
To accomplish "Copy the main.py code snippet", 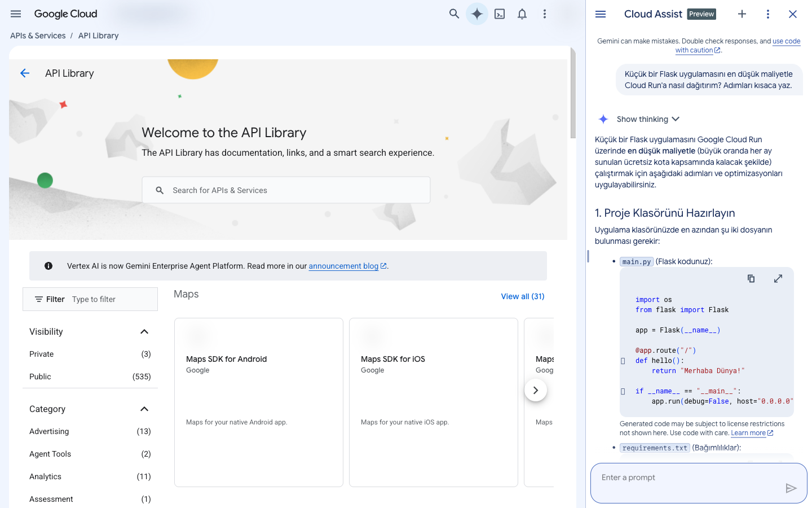I will coord(751,278).
